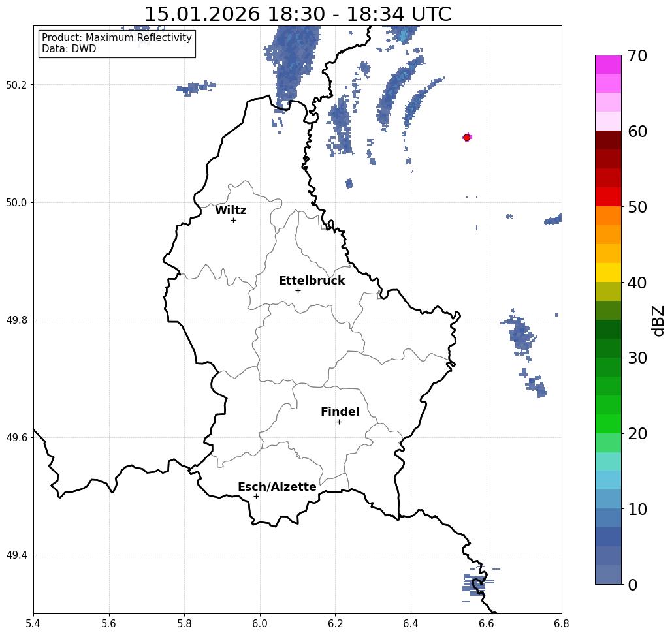Image resolution: width=672 pixels, height=635 pixels.
Task: Click the 'Data: DWD' text
Action: point(69,49)
